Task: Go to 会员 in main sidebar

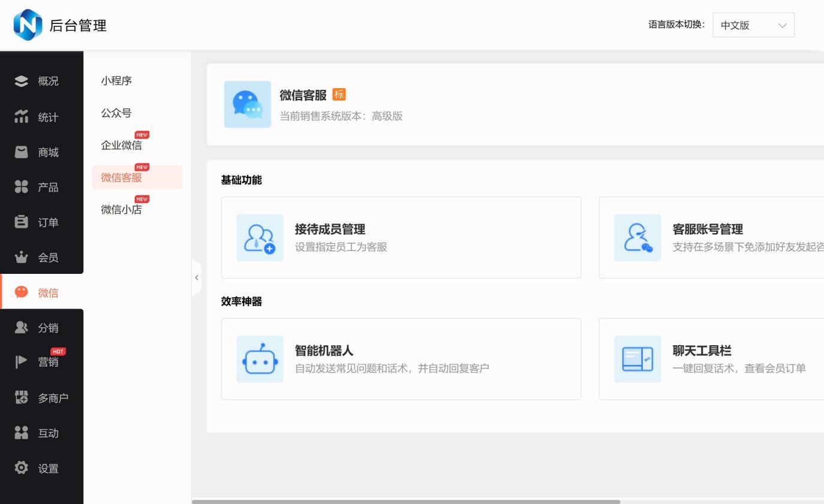Action: [41, 258]
